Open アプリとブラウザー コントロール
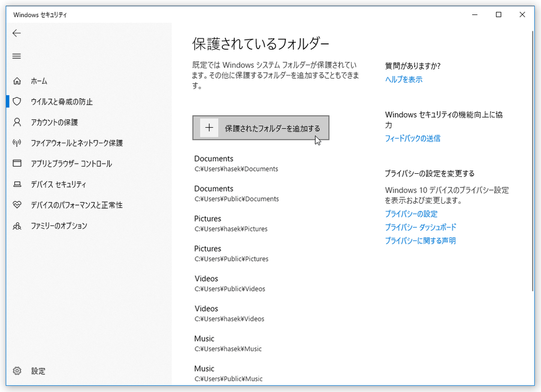541x392 pixels. pos(89,163)
